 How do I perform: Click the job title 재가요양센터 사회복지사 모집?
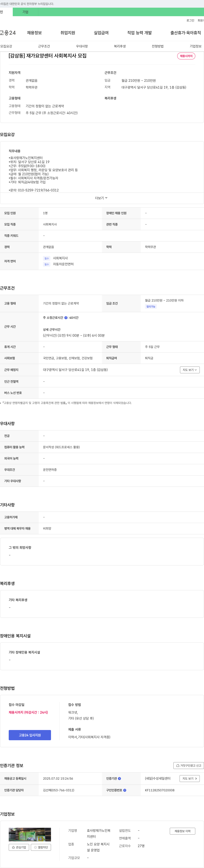tap(47, 56)
